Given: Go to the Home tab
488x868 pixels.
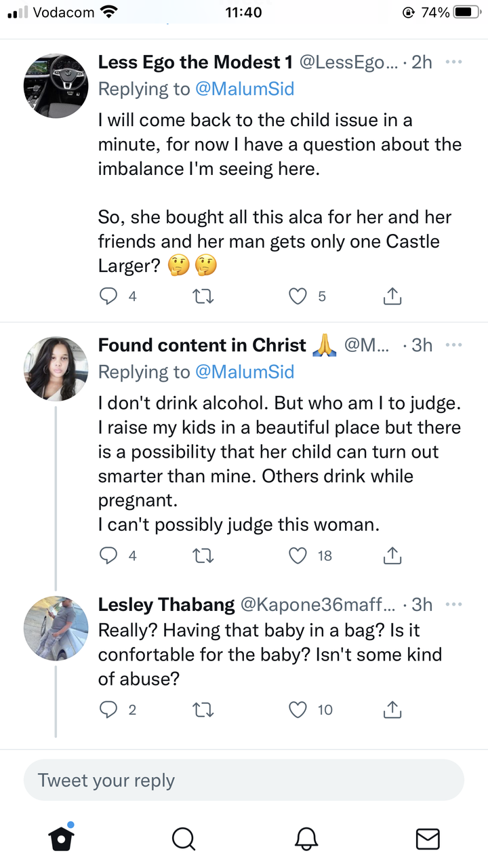Looking at the screenshot, I should (62, 838).
